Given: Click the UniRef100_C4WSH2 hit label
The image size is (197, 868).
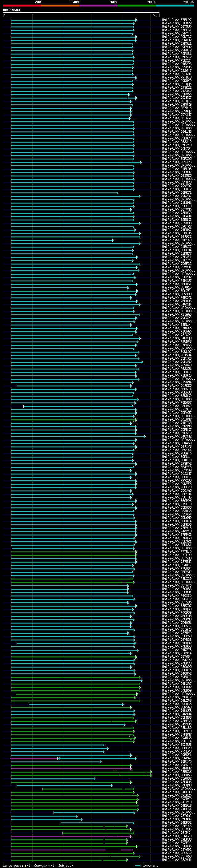Looking at the screenshot, I should tap(177, 436).
